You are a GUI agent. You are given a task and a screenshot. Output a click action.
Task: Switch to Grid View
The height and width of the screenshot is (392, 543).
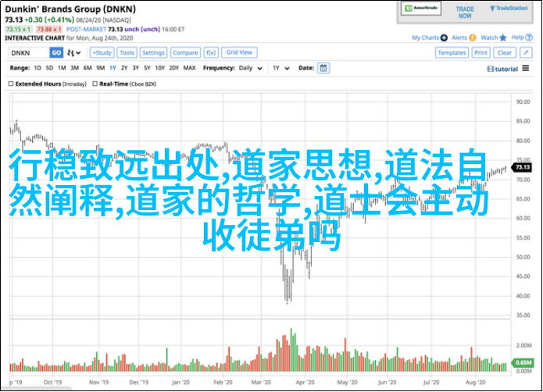coord(239,52)
